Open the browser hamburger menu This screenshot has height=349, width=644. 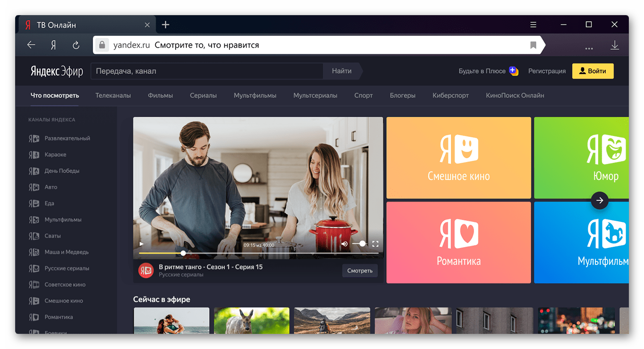pyautogui.click(x=533, y=25)
